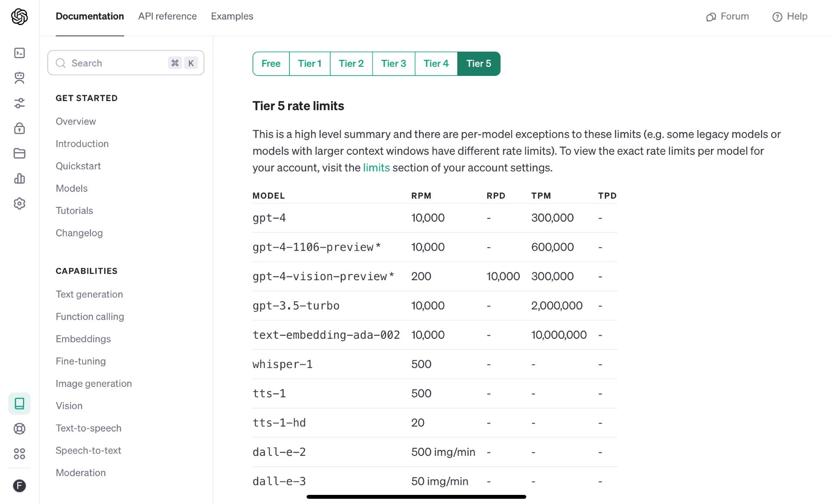
Task: Click the Tier 5 rate limits heading
Action: click(298, 106)
